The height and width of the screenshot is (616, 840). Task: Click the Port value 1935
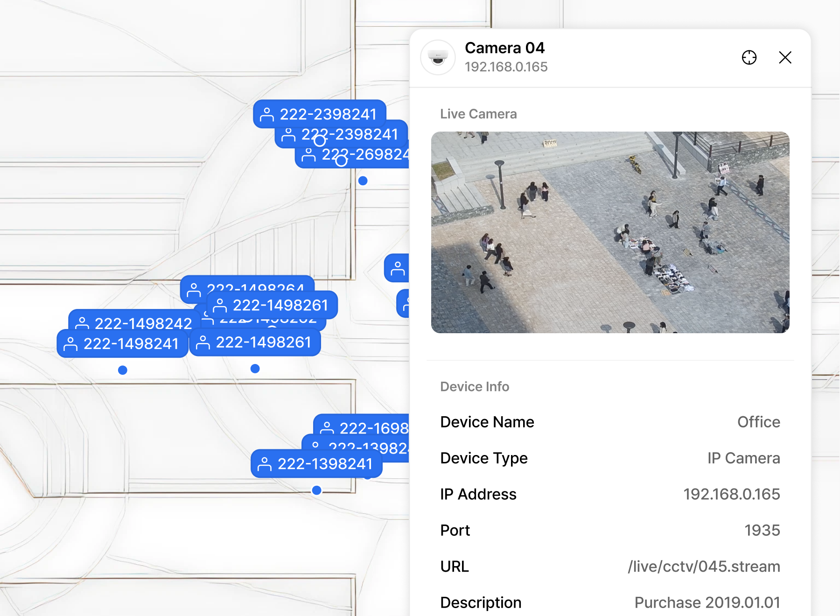762,530
